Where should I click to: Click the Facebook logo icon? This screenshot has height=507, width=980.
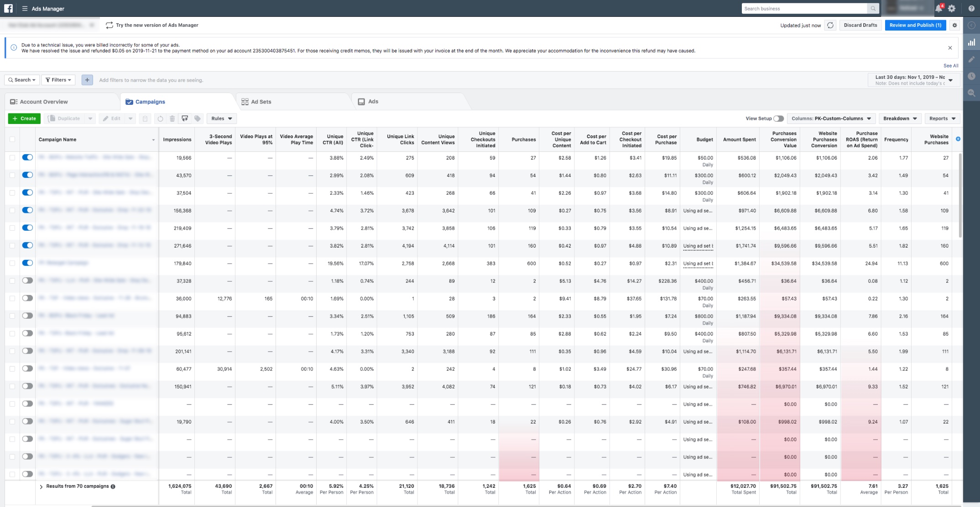[8, 8]
